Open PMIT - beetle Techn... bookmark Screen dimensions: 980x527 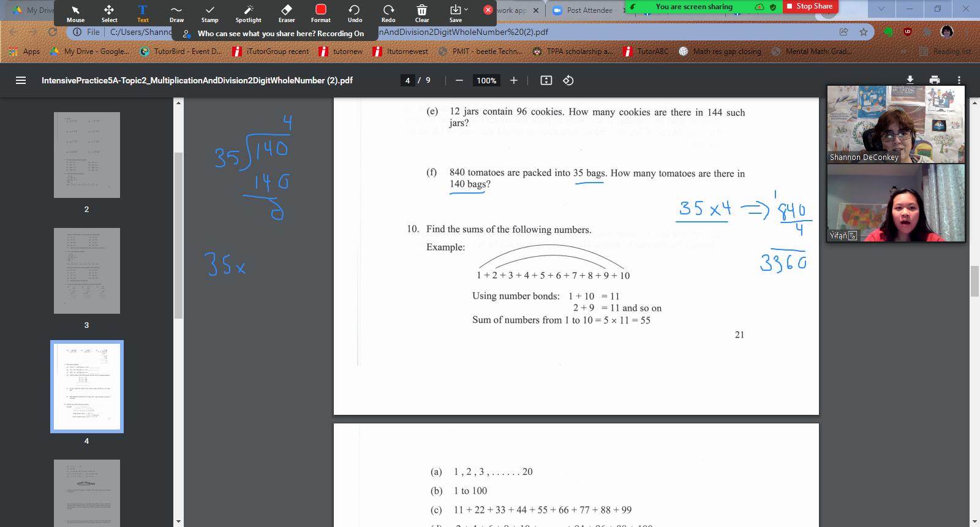[481, 51]
